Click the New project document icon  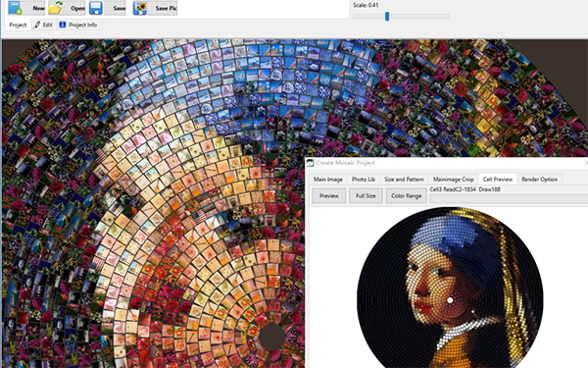(x=15, y=8)
